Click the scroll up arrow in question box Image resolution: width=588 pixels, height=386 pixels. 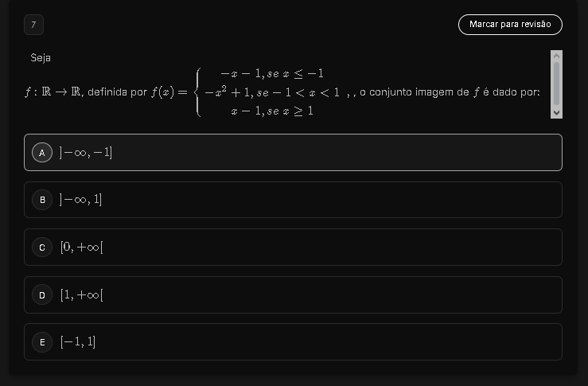click(556, 56)
